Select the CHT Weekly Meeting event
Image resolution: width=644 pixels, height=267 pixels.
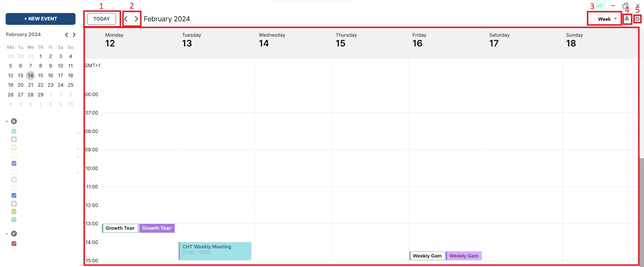click(215, 249)
